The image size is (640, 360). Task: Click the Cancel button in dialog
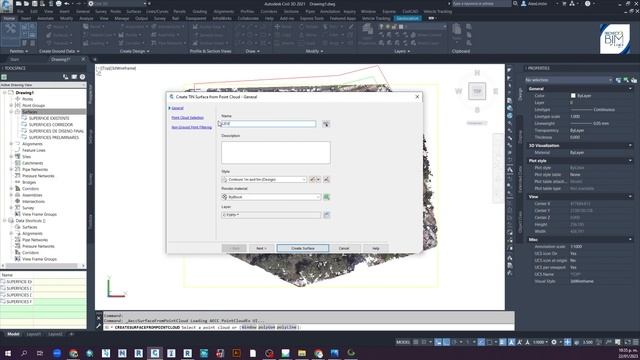click(x=344, y=248)
